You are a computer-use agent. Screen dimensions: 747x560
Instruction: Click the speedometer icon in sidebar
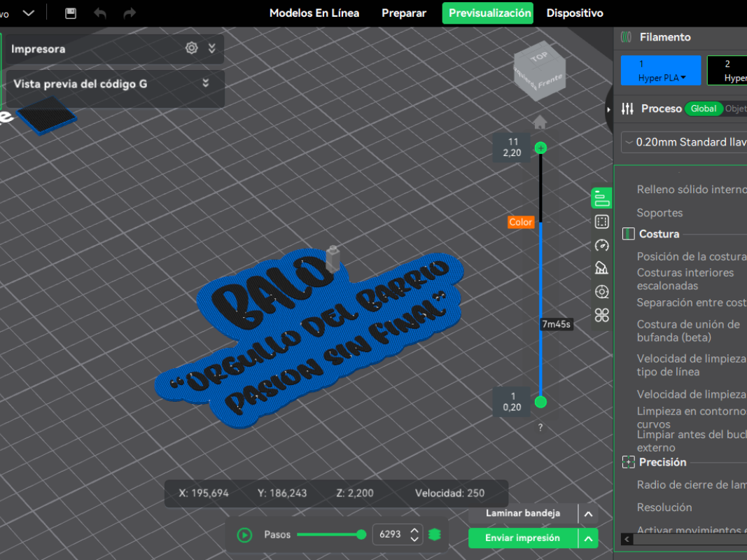click(x=601, y=245)
